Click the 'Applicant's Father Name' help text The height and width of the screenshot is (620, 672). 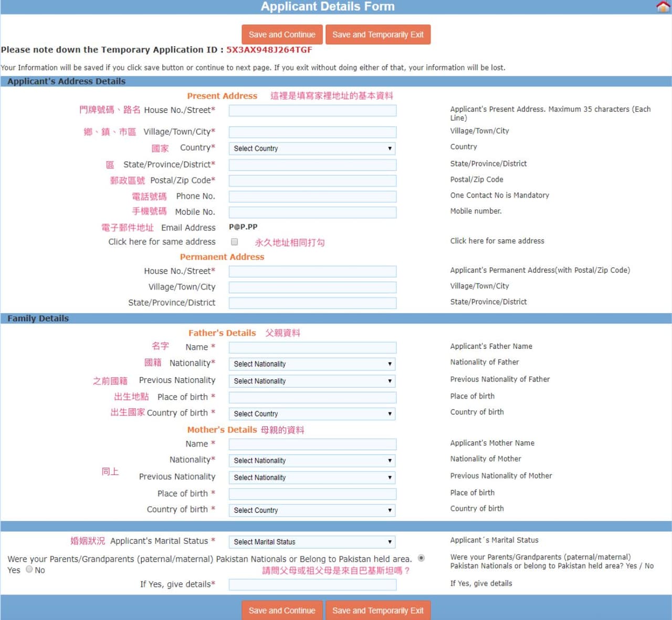point(491,346)
